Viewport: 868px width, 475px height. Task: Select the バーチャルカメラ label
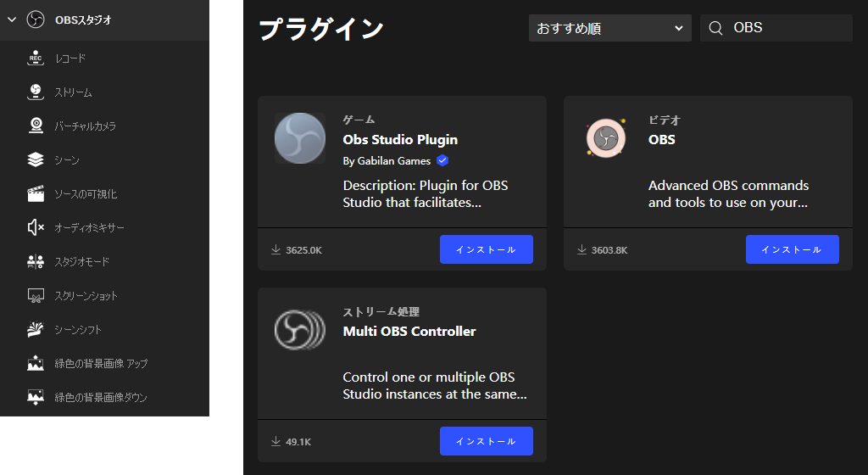(x=86, y=126)
